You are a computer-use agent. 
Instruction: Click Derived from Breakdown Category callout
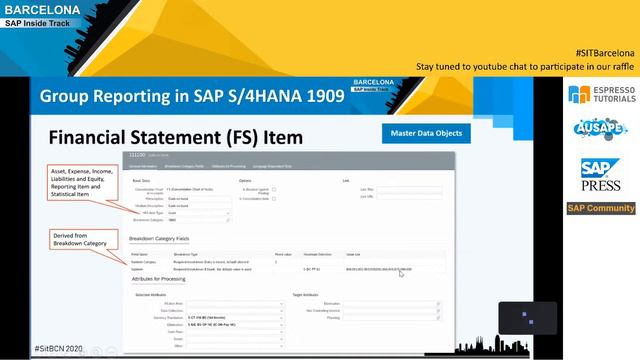pyautogui.click(x=84, y=239)
